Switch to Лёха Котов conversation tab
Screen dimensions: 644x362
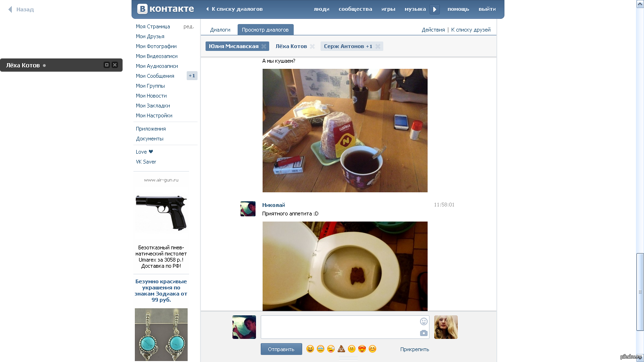[x=291, y=46]
